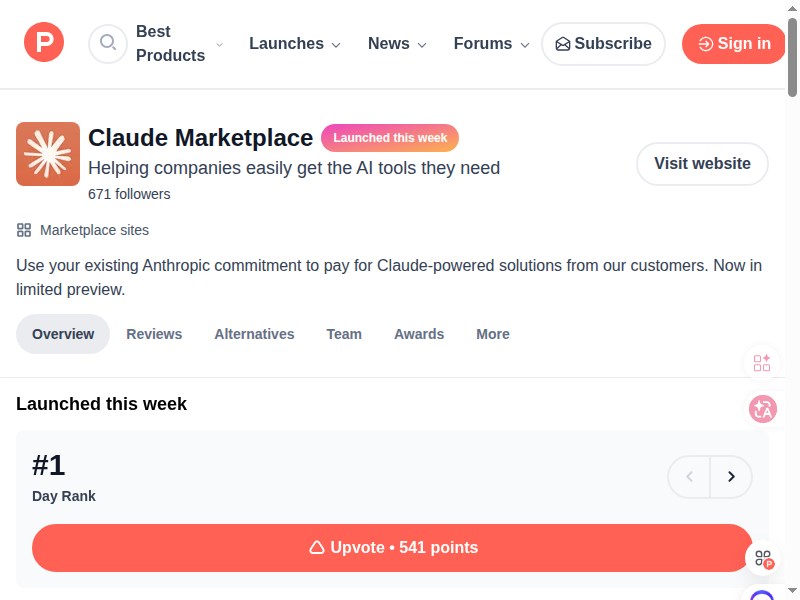Viewport: 800px width, 600px height.
Task: Open the Alternatives tab
Action: (254, 334)
